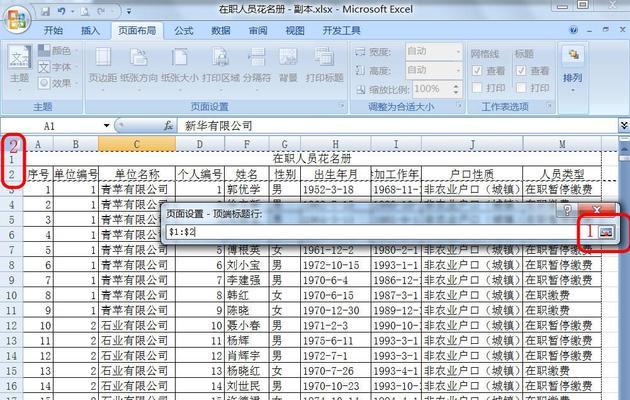Open paper Size (纸张大小) menu
630x400 pixels.
pyautogui.click(x=180, y=67)
